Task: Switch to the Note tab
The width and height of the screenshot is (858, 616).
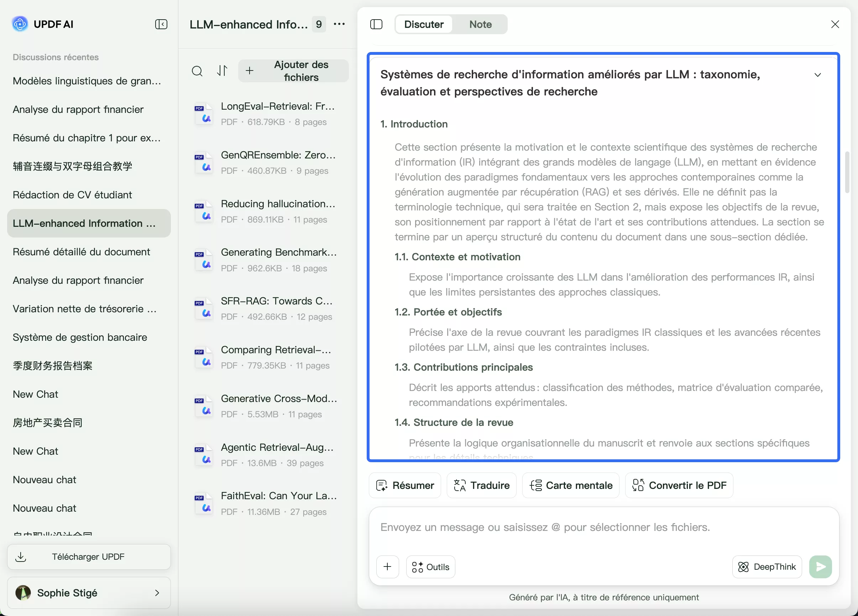Action: tap(480, 24)
